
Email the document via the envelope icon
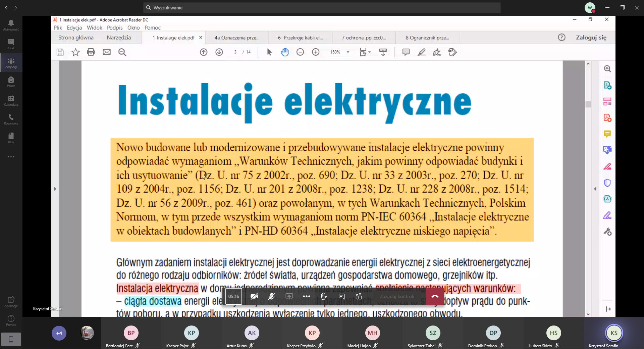(106, 52)
